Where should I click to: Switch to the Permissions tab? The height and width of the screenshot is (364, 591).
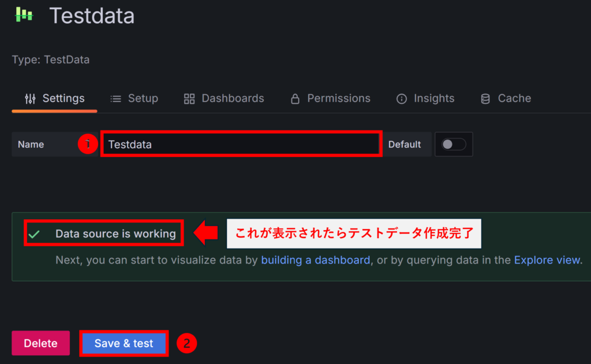[338, 99]
